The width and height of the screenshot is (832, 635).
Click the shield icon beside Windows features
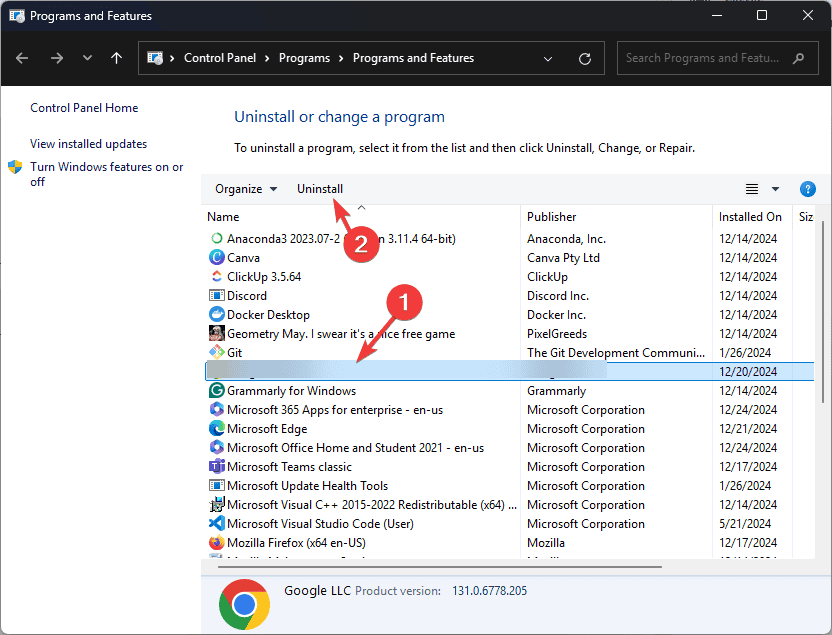[15, 167]
